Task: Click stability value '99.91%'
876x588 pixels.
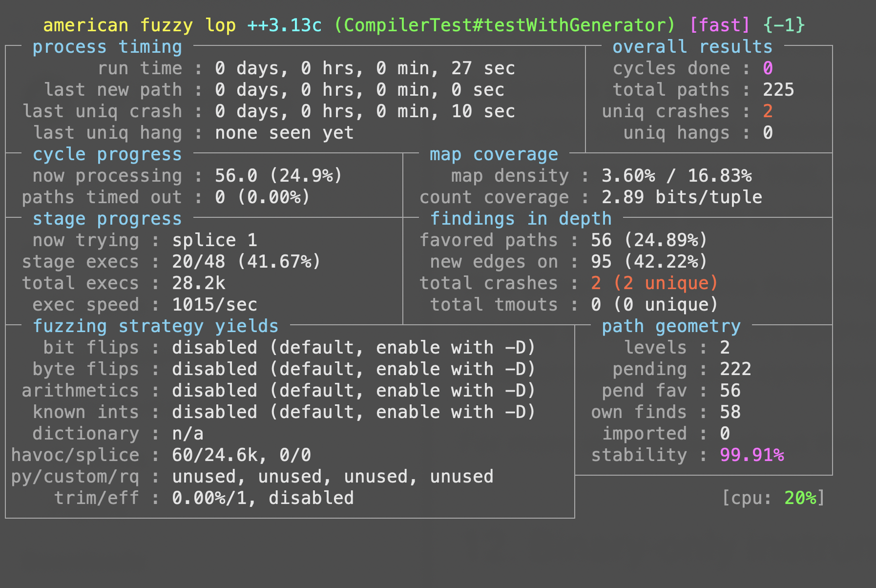Action: 752,455
